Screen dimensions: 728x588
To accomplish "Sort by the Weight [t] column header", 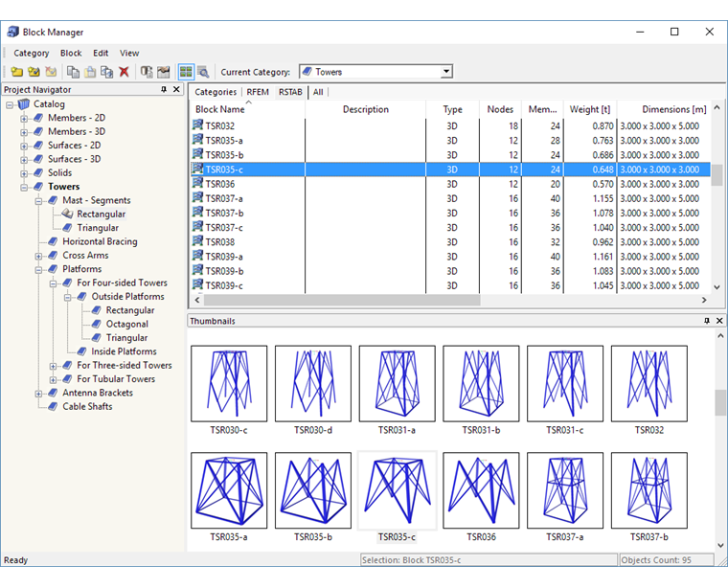I will point(589,109).
